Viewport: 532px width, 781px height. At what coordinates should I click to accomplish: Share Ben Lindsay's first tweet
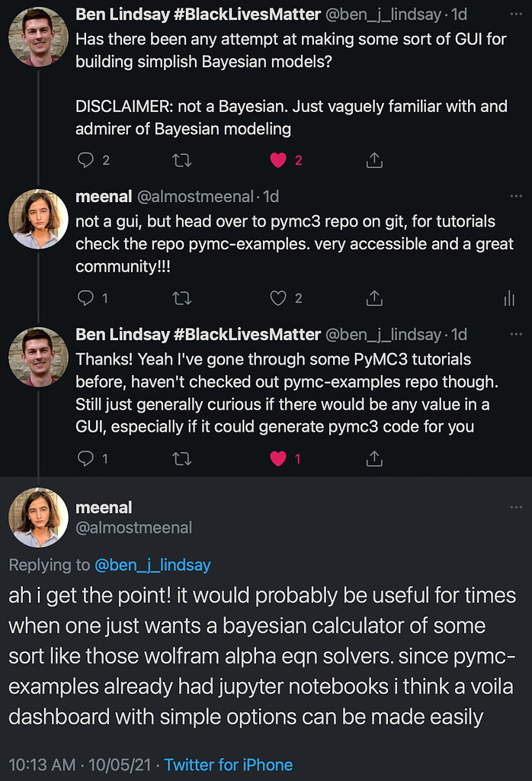pyautogui.click(x=374, y=160)
